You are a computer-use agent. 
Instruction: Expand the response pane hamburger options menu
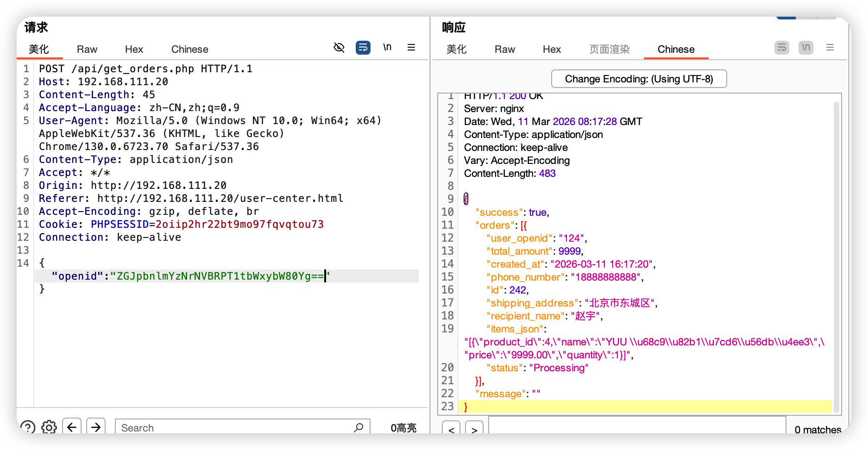click(830, 48)
